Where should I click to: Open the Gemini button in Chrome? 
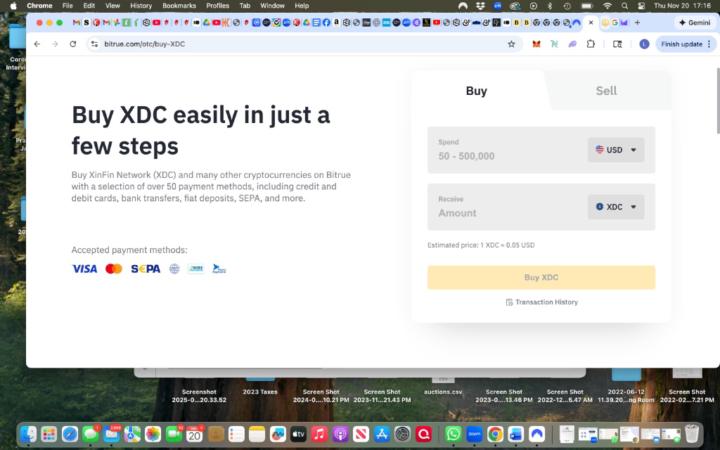694,22
